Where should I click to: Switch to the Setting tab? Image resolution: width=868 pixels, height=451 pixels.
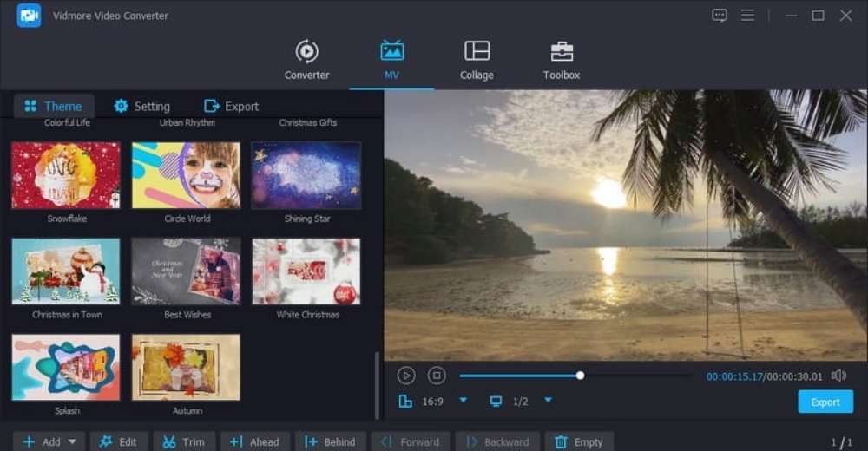click(x=141, y=106)
